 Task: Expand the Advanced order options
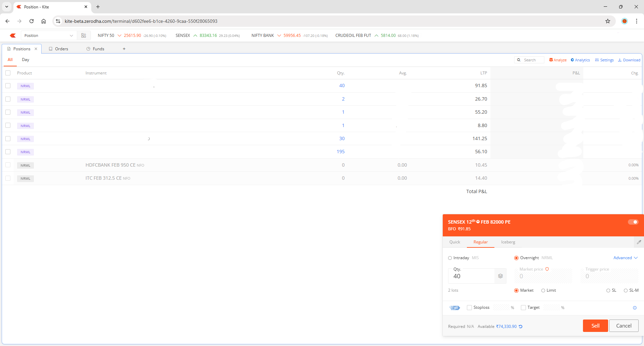click(x=626, y=258)
